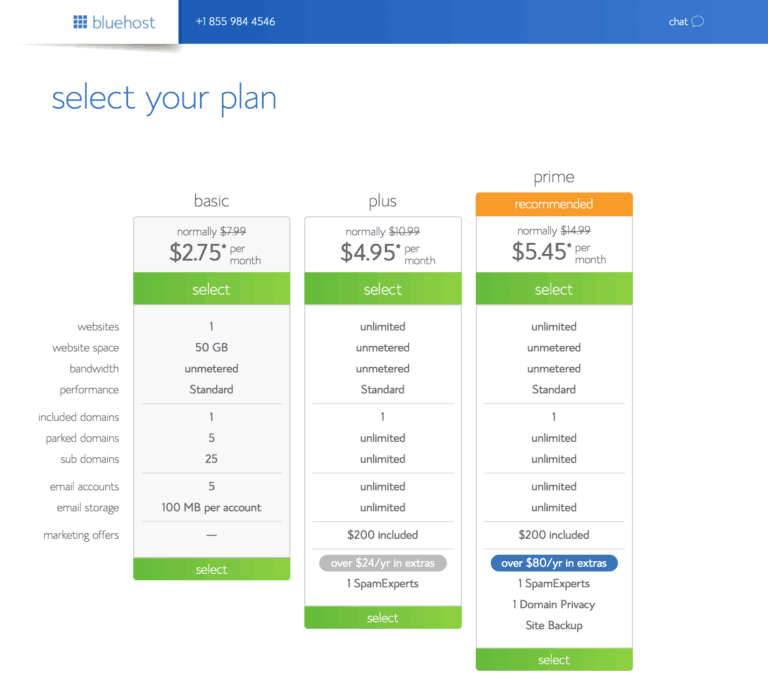Click the over $80/yr in extras badge
Image resolution: width=768 pixels, height=688 pixels.
click(554, 563)
